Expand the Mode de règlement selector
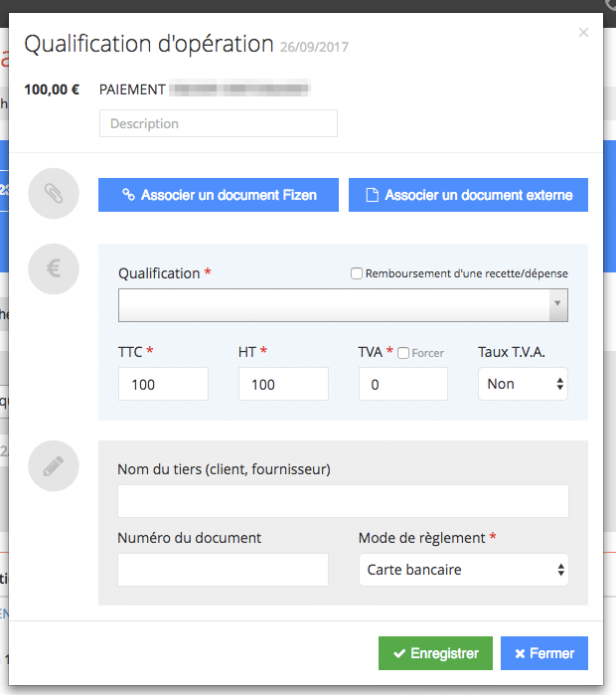This screenshot has height=695, width=616. tap(463, 570)
